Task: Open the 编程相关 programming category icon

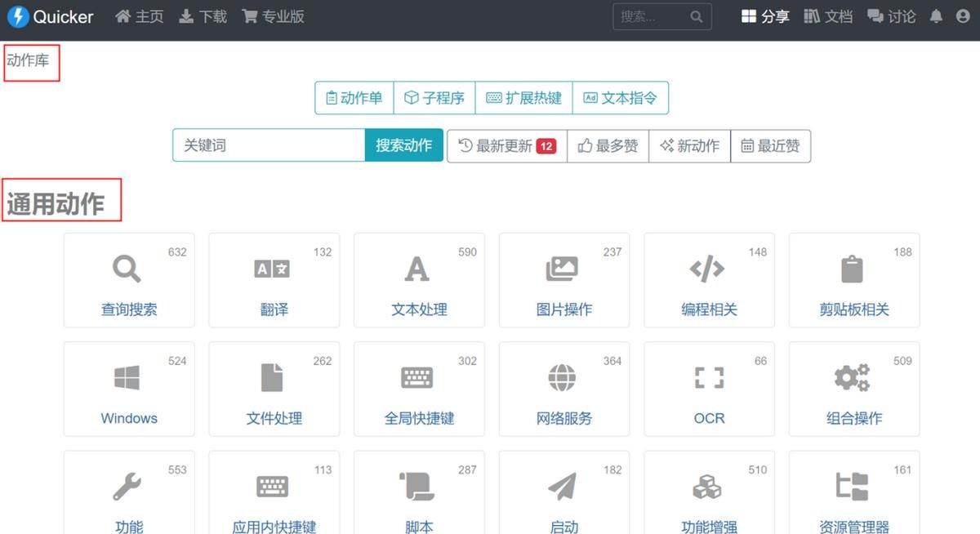Action: (709, 269)
